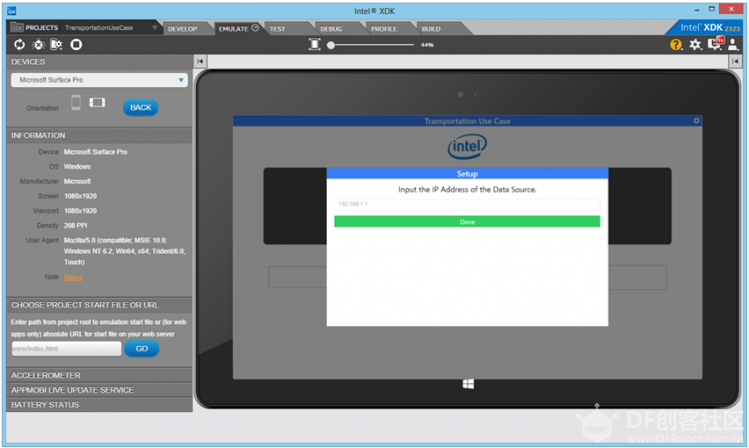Click the debug bug icon in toolbar
The height and width of the screenshot is (448, 749).
(x=38, y=45)
